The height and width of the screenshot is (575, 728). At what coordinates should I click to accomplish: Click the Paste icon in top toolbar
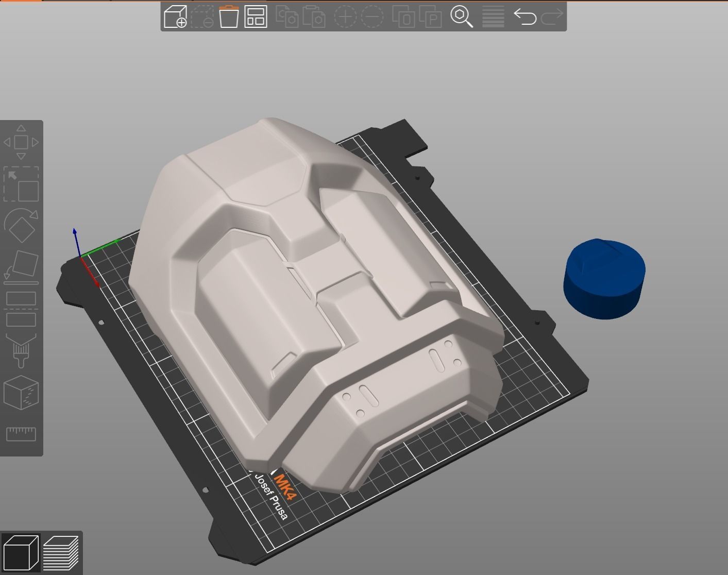click(x=314, y=16)
